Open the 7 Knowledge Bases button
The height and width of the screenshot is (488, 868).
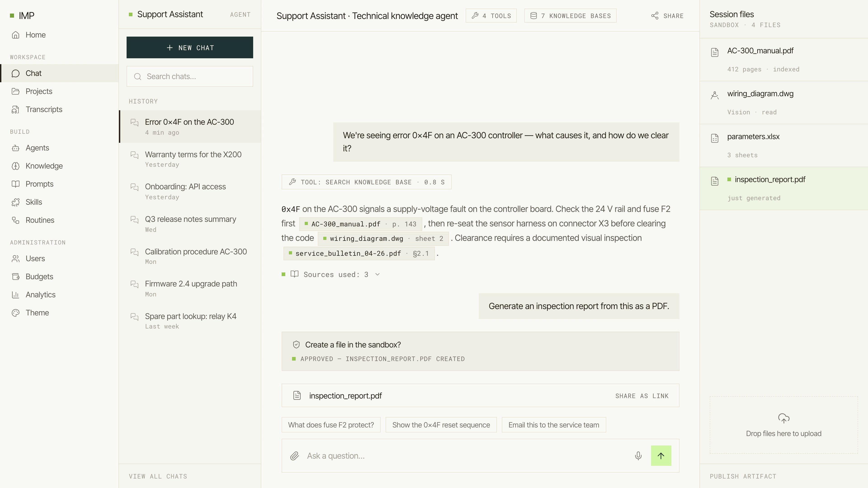(571, 16)
